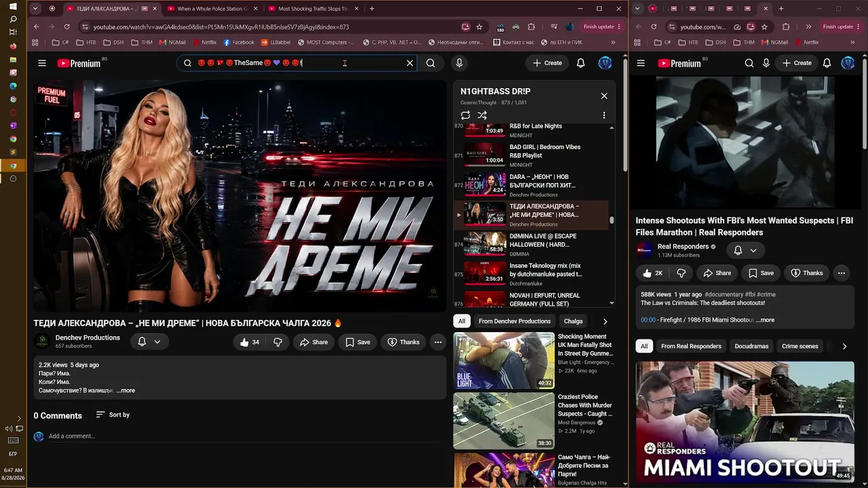
Task: Open tab search dropdown in left browser
Action: [x=35, y=9]
